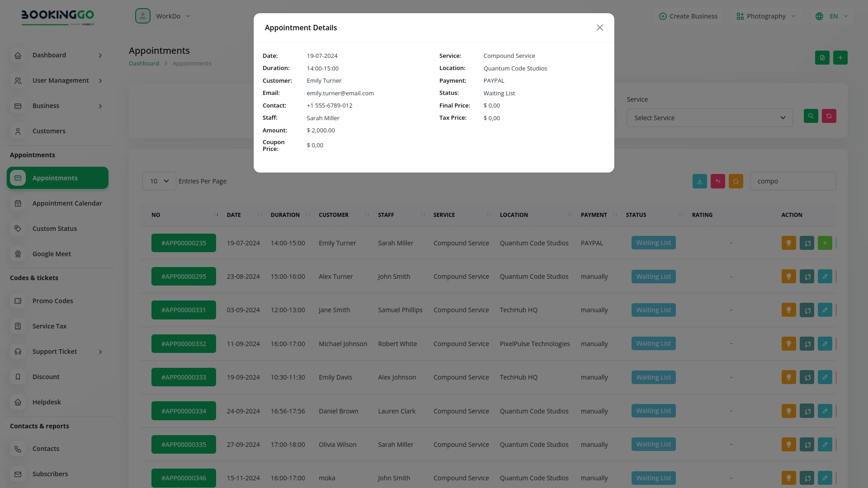This screenshot has height=488, width=868.
Task: Click the green plus button at top right
Action: click(x=841, y=57)
